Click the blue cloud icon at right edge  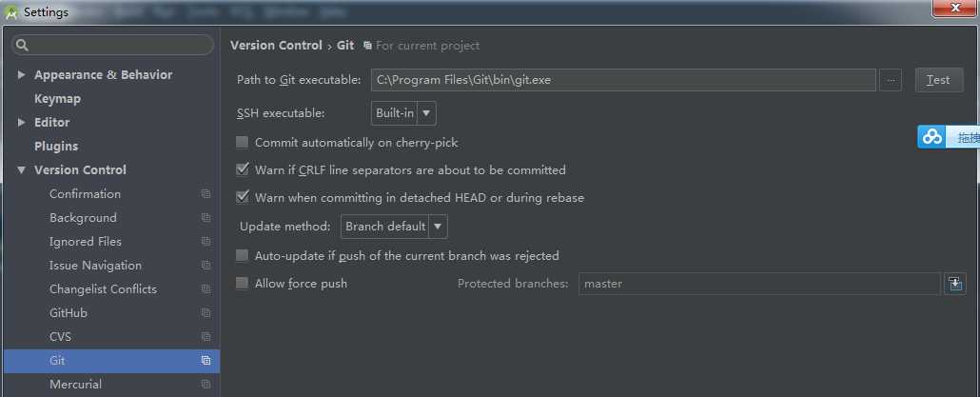[x=931, y=137]
